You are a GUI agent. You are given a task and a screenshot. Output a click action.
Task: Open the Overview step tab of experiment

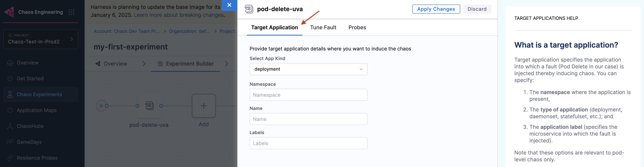tap(111, 64)
